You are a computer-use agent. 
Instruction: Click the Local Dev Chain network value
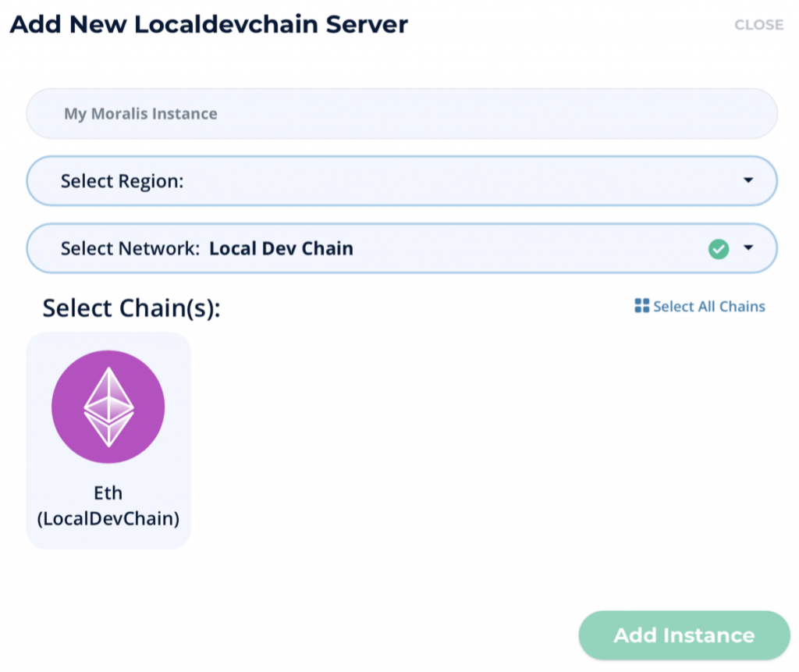pos(281,248)
